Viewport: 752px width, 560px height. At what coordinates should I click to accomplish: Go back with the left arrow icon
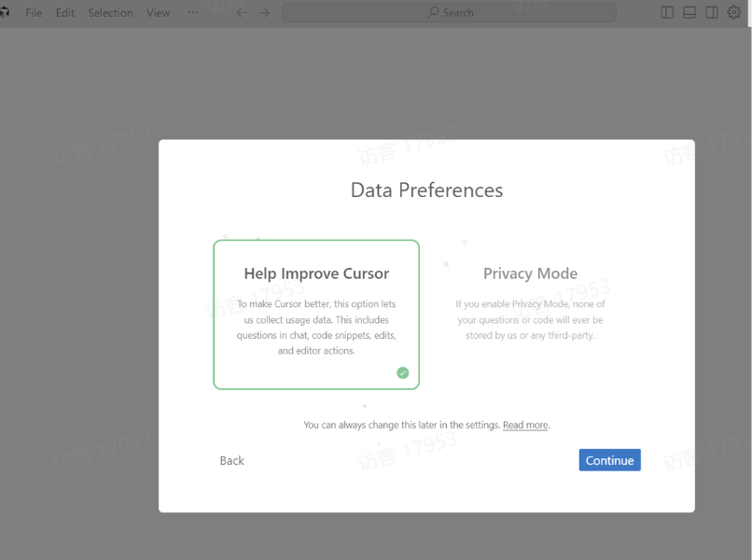(x=242, y=12)
